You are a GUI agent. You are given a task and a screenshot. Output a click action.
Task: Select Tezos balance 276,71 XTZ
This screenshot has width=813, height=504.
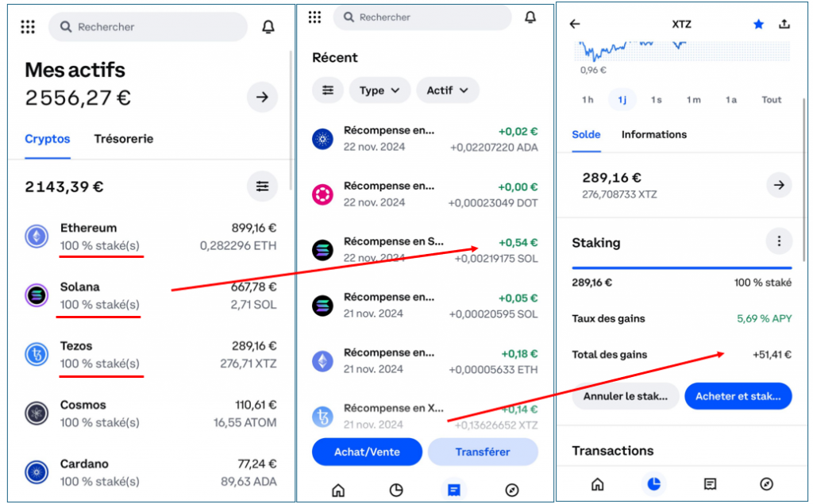[249, 364]
